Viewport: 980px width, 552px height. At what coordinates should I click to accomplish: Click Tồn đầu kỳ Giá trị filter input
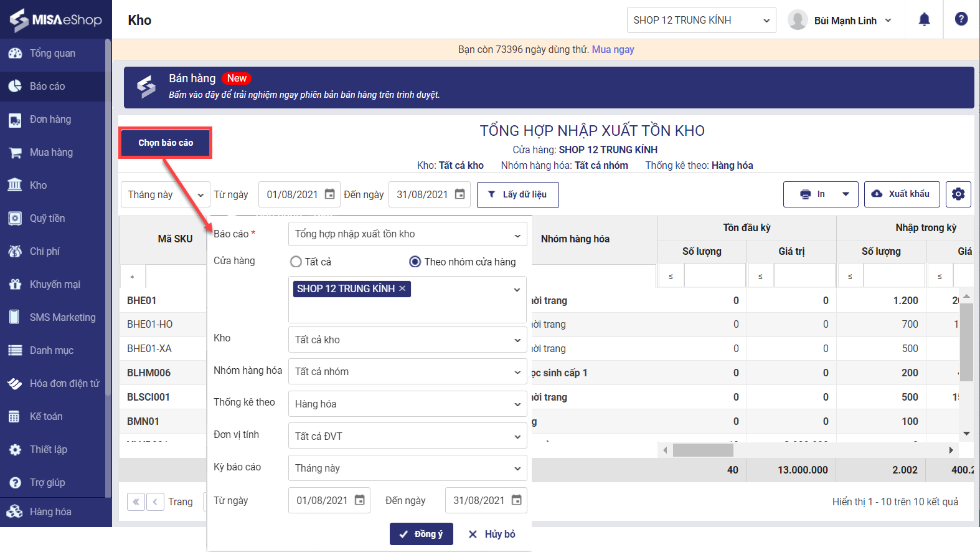click(804, 276)
